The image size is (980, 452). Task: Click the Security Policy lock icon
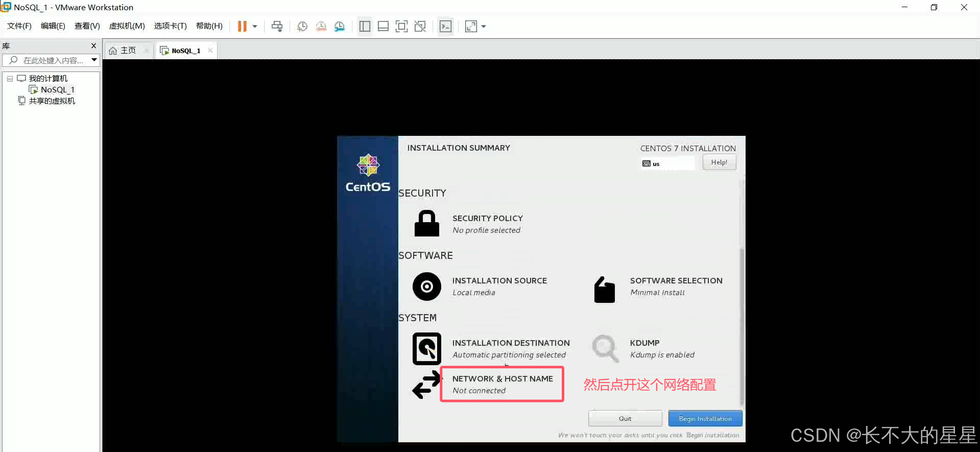click(426, 224)
